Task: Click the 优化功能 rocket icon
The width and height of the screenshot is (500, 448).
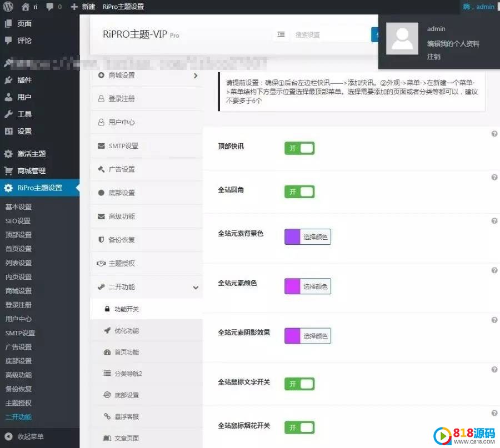Action: 107,330
